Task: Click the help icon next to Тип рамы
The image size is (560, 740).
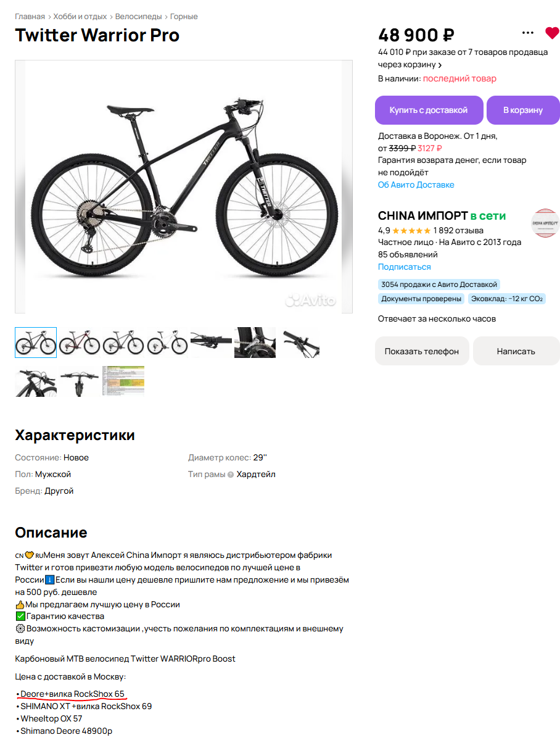Action: pyautogui.click(x=231, y=475)
